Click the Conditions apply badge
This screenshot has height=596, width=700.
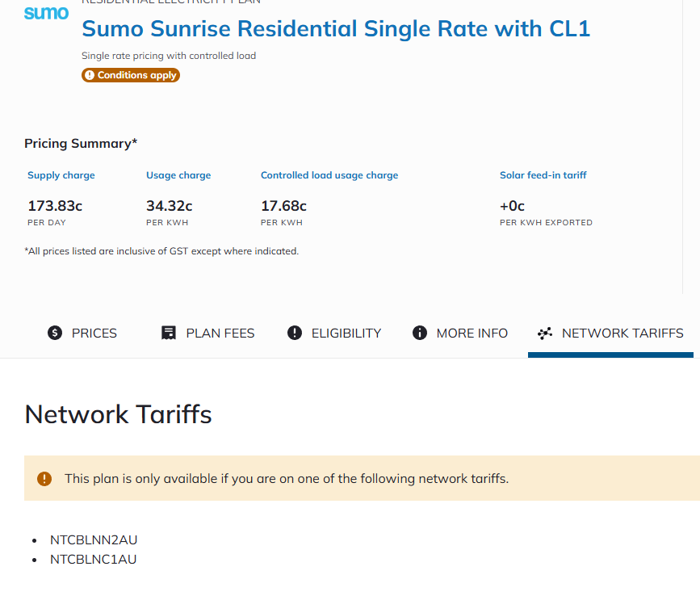click(x=131, y=75)
